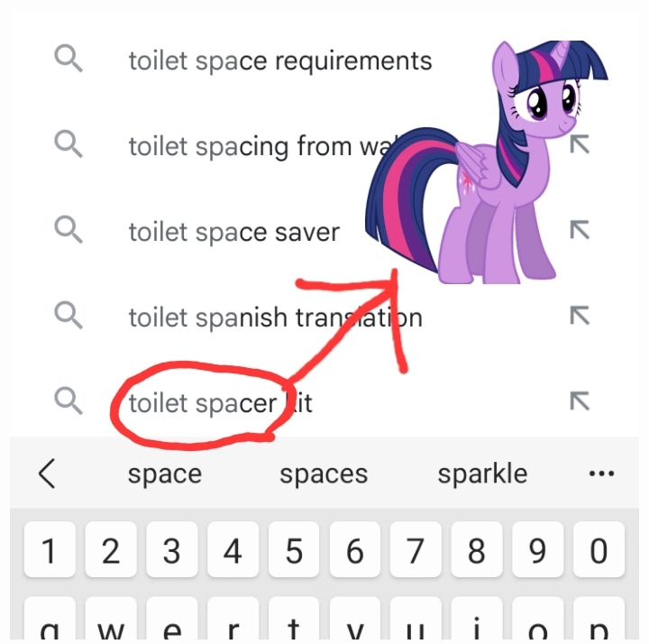
Task: Collapse keyboard suggestions with the back chevron
Action: click(47, 474)
